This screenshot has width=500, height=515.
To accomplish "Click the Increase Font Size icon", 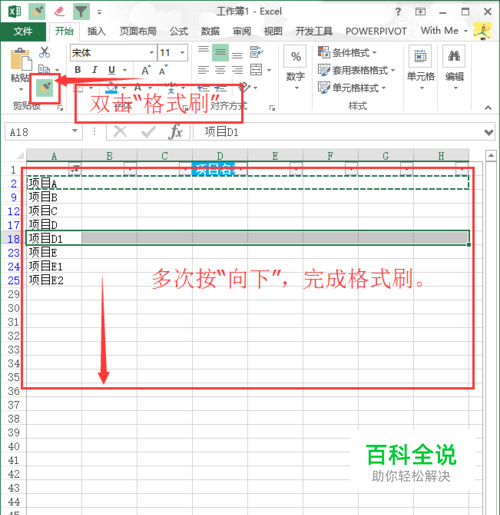I will [146, 70].
